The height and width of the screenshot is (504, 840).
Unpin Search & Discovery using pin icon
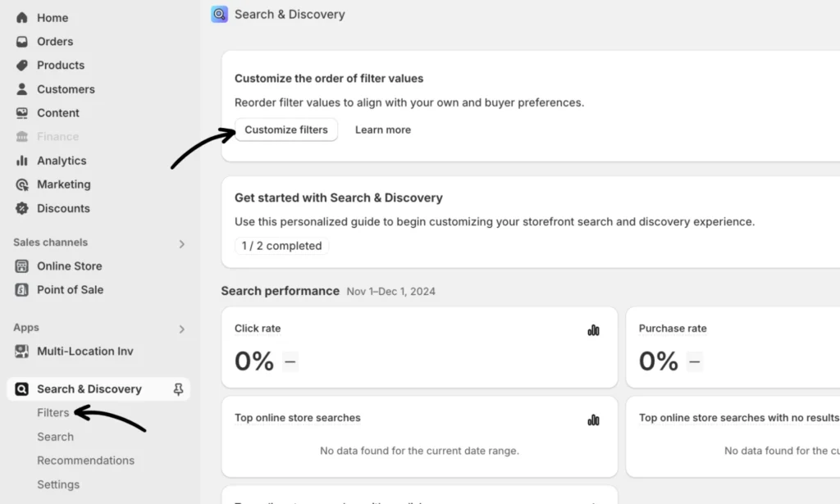click(x=178, y=390)
